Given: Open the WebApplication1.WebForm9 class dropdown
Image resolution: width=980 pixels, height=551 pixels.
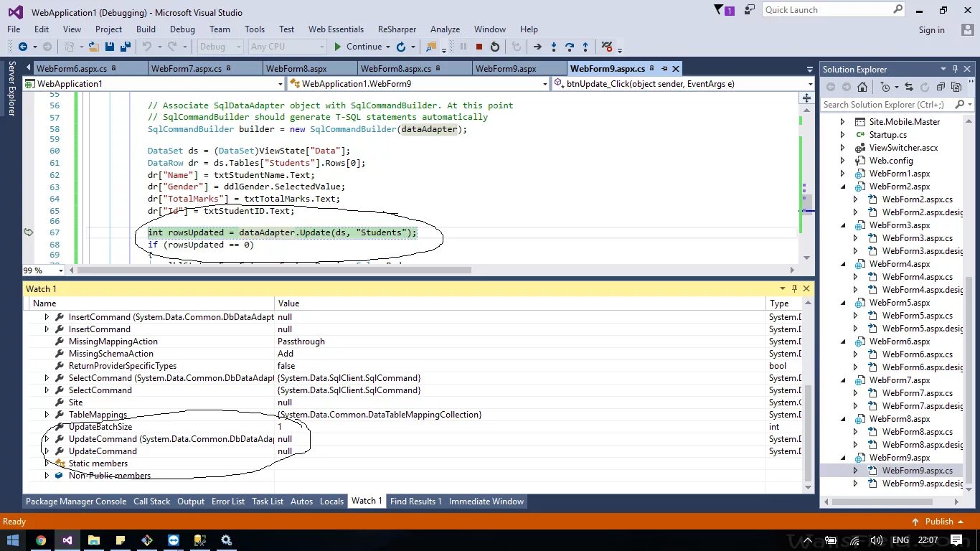Looking at the screenshot, I should tap(418, 84).
